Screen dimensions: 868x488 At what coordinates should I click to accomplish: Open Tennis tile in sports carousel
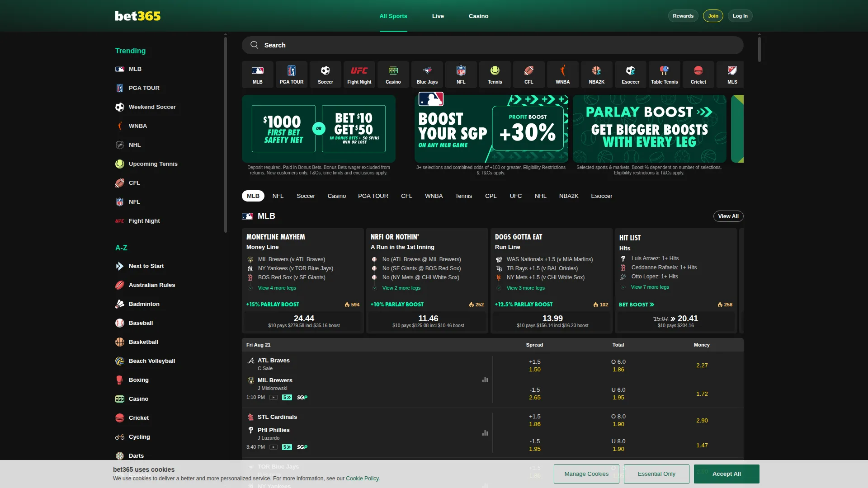pyautogui.click(x=495, y=75)
